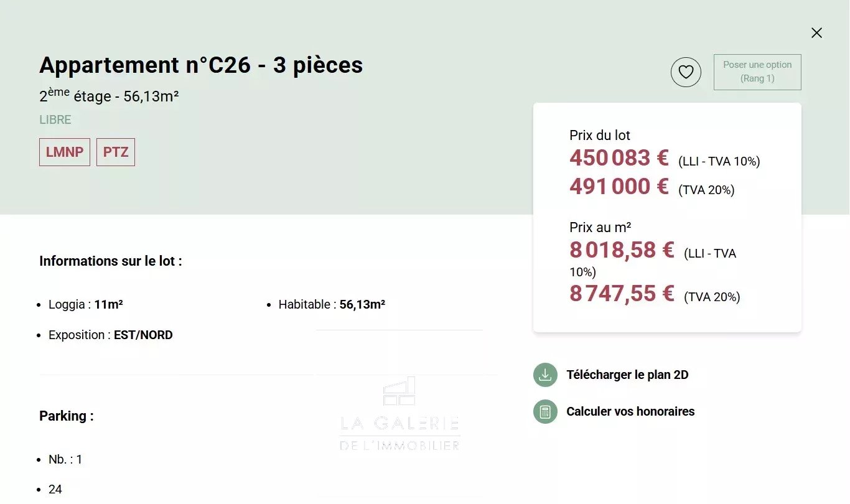Click the "Appartement n°C26 - 3 pièces" title
This screenshot has width=850, height=504.
(x=201, y=65)
